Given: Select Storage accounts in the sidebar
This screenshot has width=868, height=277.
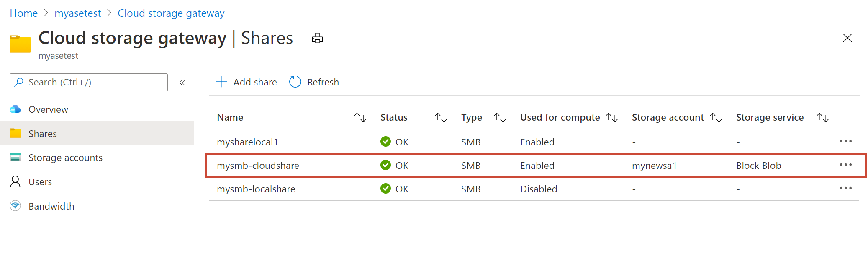Looking at the screenshot, I should pyautogui.click(x=65, y=158).
